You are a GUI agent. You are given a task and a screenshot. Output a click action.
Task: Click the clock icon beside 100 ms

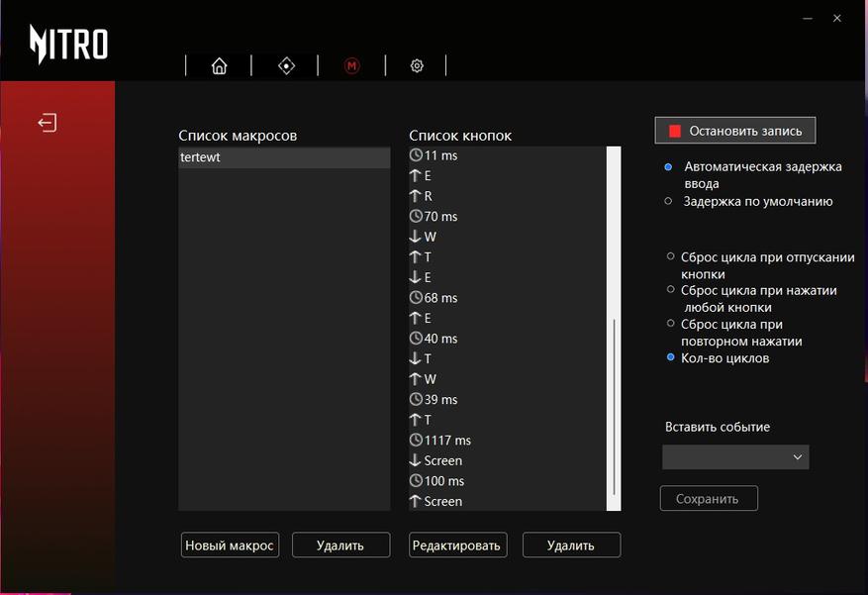(416, 480)
